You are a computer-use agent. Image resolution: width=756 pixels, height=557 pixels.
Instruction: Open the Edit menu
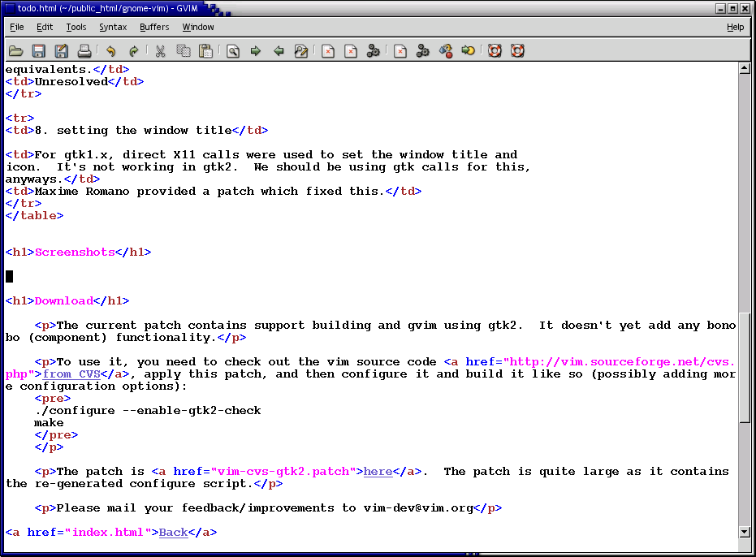[x=45, y=27]
